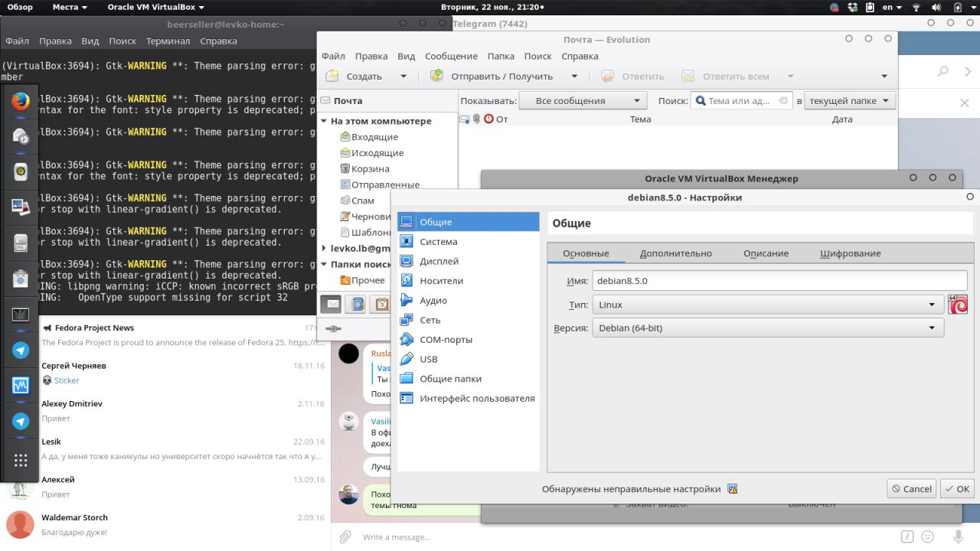980x551 pixels.
Task: Open the Software store icon in the dock
Action: click(x=21, y=279)
